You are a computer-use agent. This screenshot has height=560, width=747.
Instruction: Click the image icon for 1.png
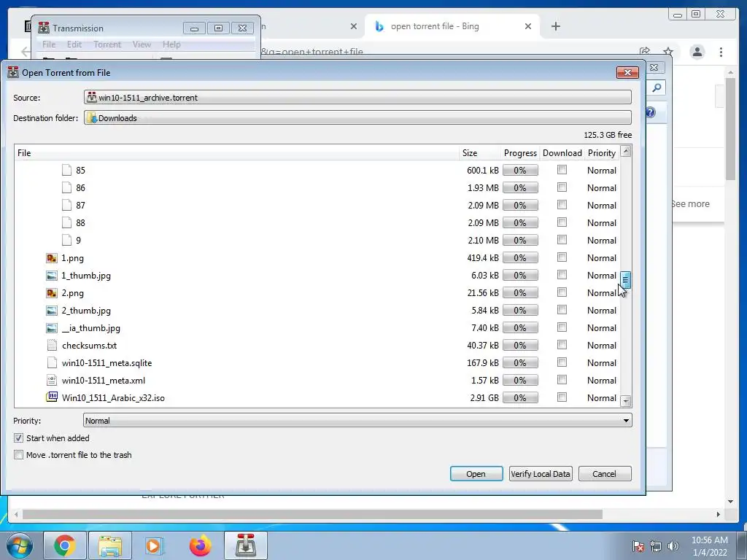pyautogui.click(x=52, y=257)
